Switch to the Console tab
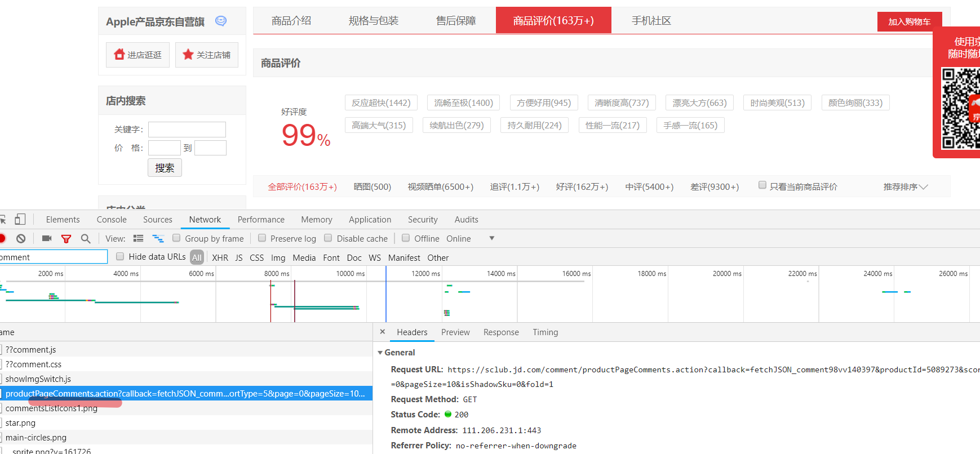Screen dimensions: 980x454 pyautogui.click(x=112, y=220)
